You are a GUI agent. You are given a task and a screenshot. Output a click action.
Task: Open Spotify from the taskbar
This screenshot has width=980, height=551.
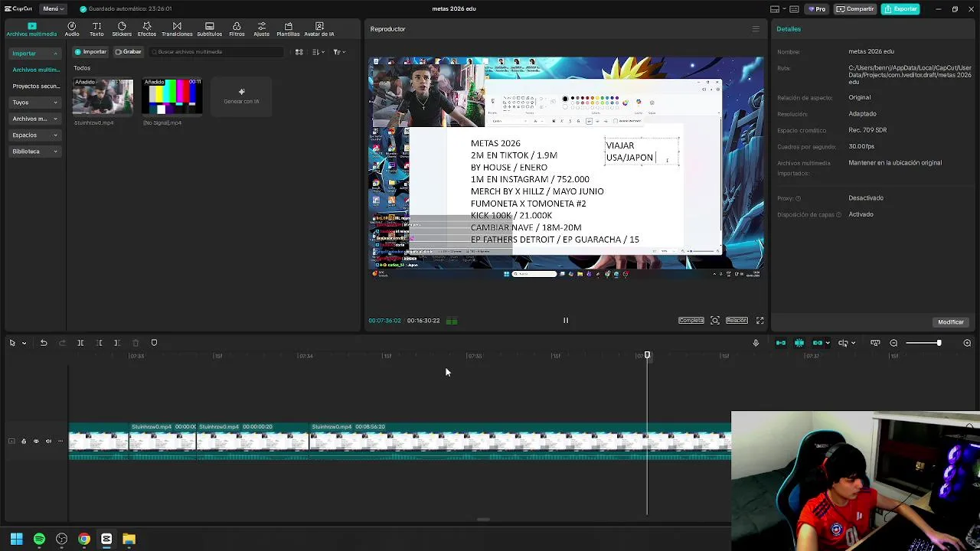(x=39, y=540)
